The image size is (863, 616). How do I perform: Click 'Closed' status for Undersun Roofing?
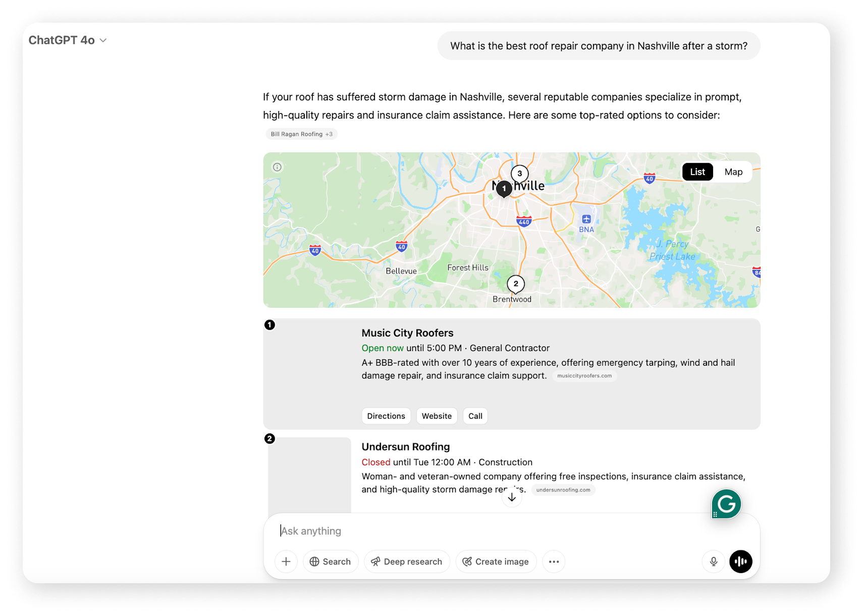[376, 462]
